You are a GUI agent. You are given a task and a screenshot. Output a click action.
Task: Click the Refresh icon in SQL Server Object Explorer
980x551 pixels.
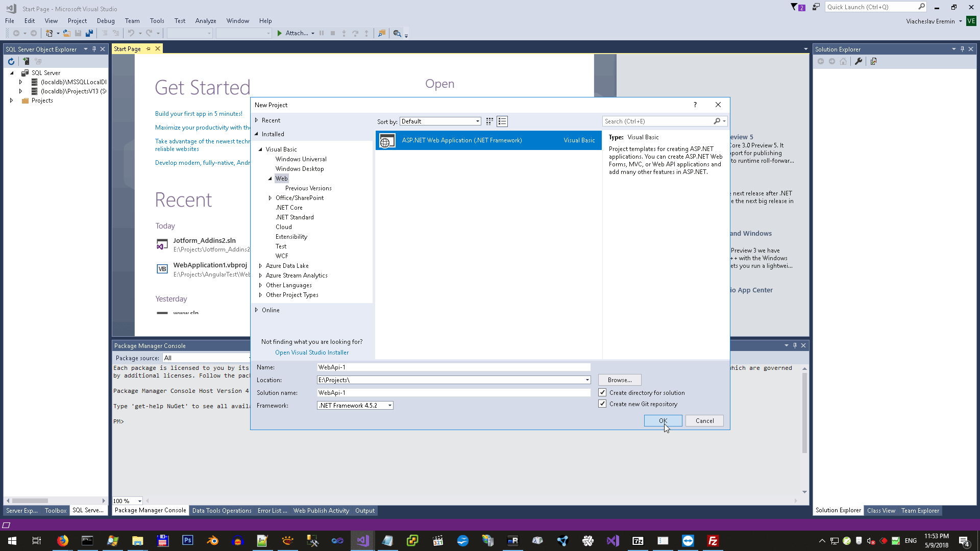(11, 61)
